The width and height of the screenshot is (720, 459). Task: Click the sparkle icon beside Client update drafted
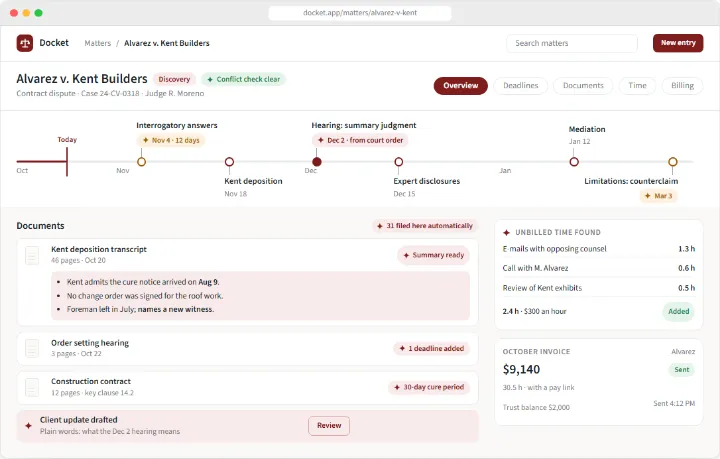pos(28,426)
